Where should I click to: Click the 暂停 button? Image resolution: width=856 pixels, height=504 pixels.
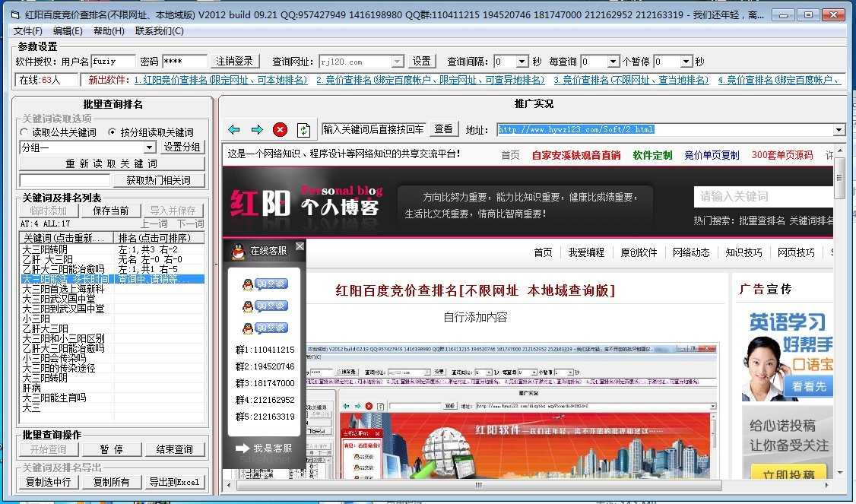click(x=112, y=449)
